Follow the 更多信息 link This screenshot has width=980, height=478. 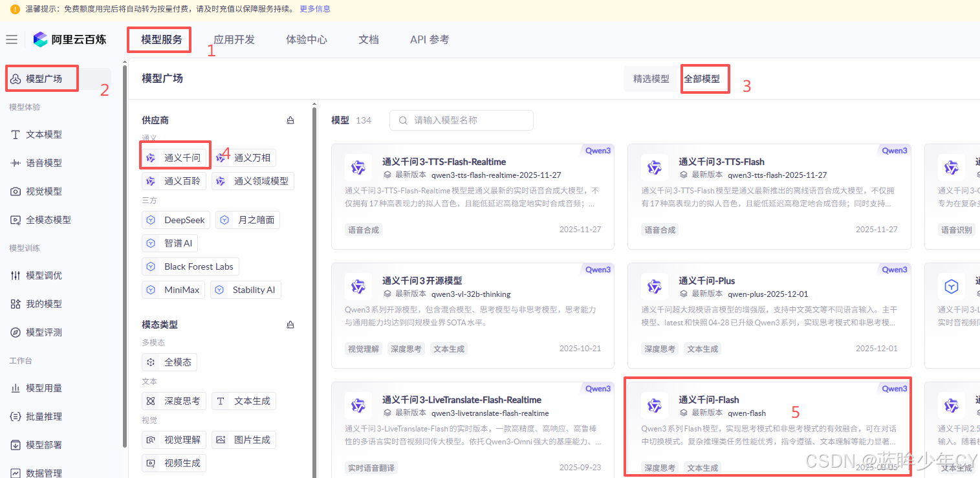coord(315,9)
